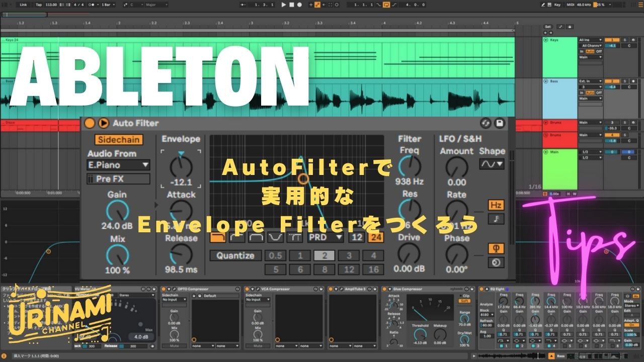Image resolution: width=644 pixels, height=362 pixels.
Task: Disable the Sidechain button in Auto Filter
Action: (119, 140)
